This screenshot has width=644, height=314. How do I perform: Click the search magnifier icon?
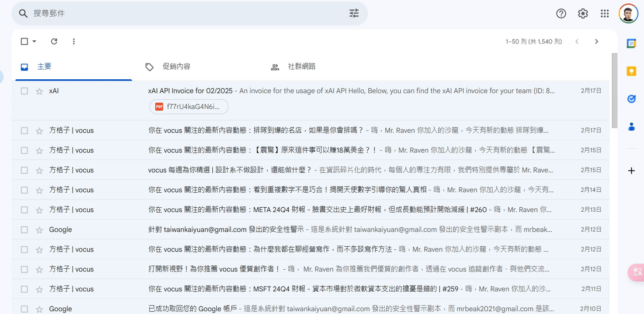[x=23, y=13]
